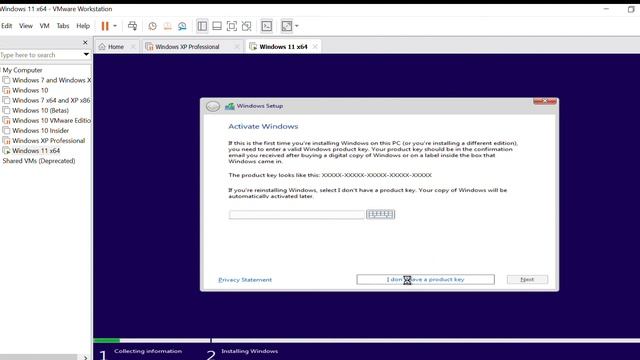Pause the virtual machine from the toolbar
Viewport: 640px width, 360px height.
coord(105,26)
